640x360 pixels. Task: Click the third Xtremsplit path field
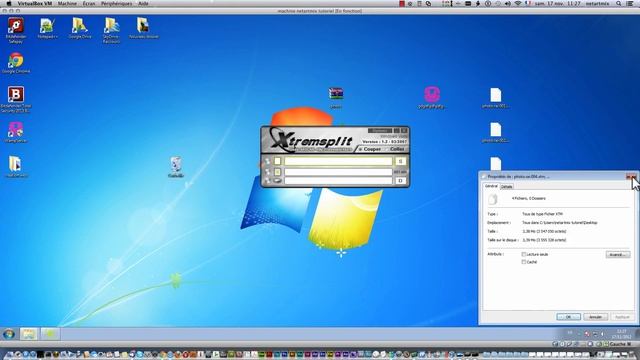point(338,180)
